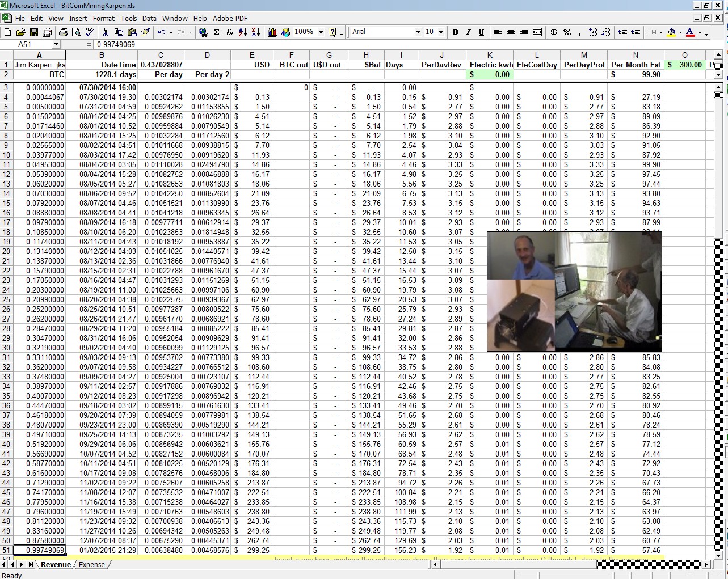Viewport: 728px width, 579px height.
Task: Increase the cell indent
Action: pos(636,32)
